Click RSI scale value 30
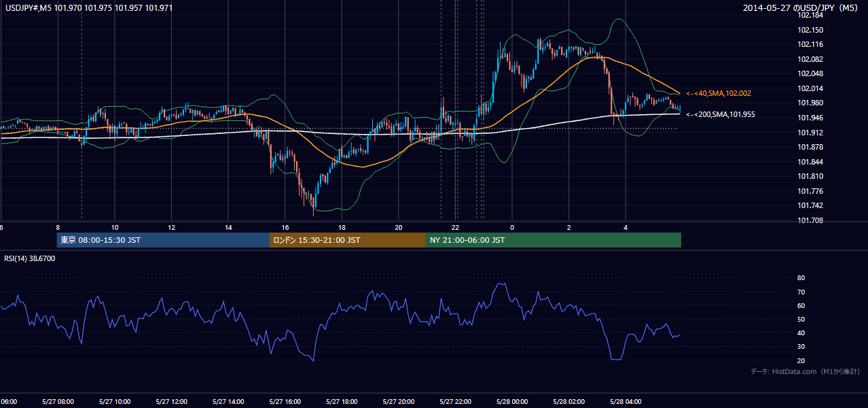Viewport: 868px width, 408px height. [x=801, y=346]
